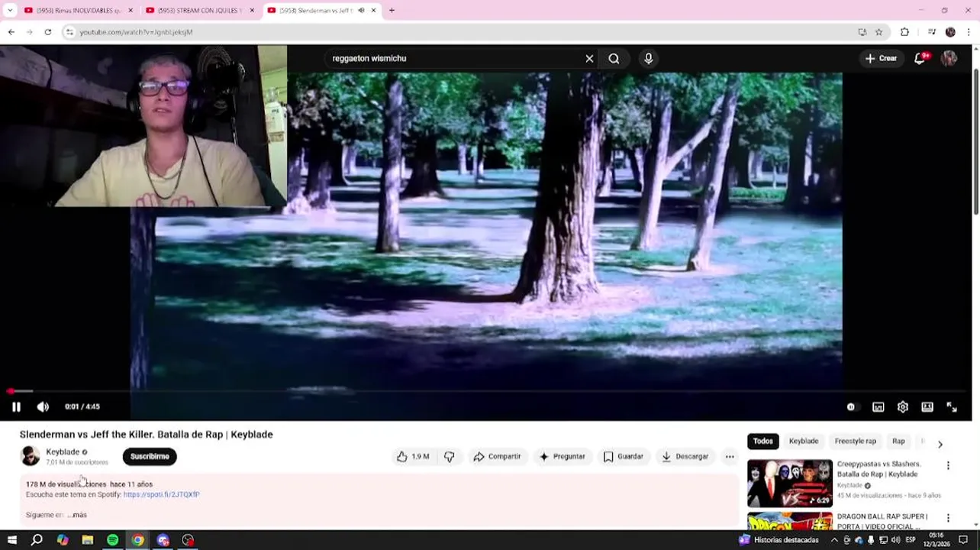Go back in browser history
The height and width of the screenshot is (550, 980).
click(11, 32)
